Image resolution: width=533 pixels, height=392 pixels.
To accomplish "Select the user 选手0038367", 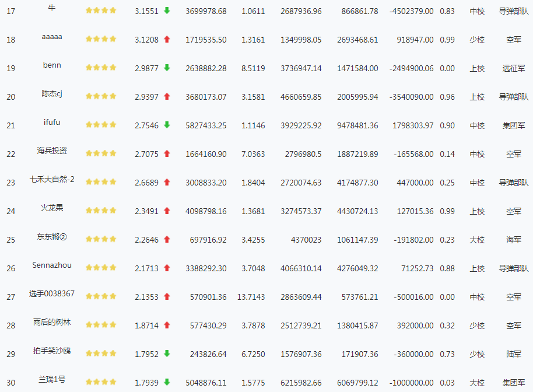I will (x=52, y=293).
